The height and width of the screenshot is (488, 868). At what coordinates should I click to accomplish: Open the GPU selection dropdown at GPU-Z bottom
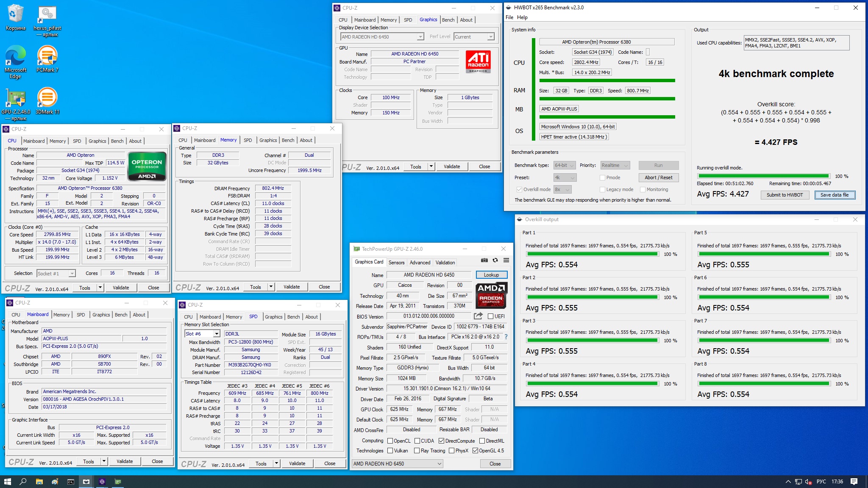[398, 463]
